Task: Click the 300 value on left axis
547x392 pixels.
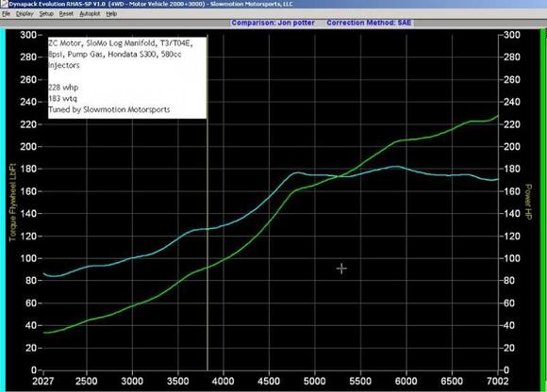Action: point(28,35)
